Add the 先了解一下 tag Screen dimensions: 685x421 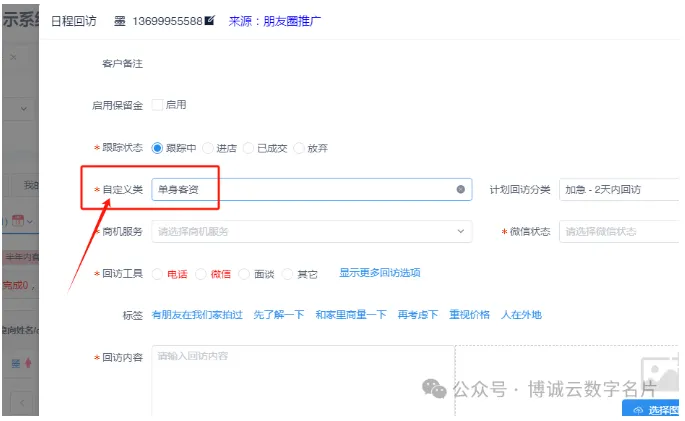(279, 314)
